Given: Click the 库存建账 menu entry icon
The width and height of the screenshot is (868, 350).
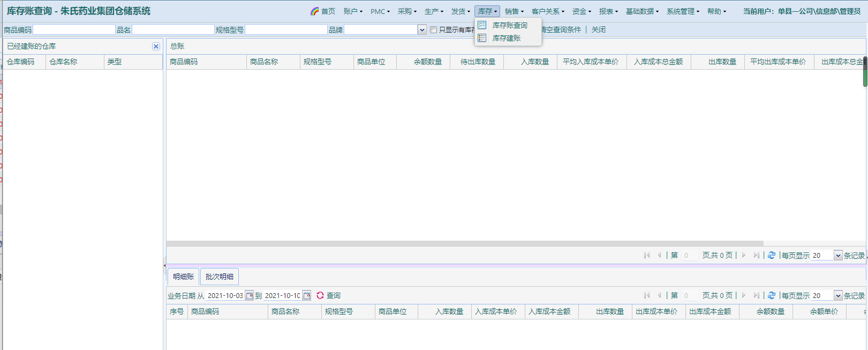Looking at the screenshot, I should pos(482,38).
